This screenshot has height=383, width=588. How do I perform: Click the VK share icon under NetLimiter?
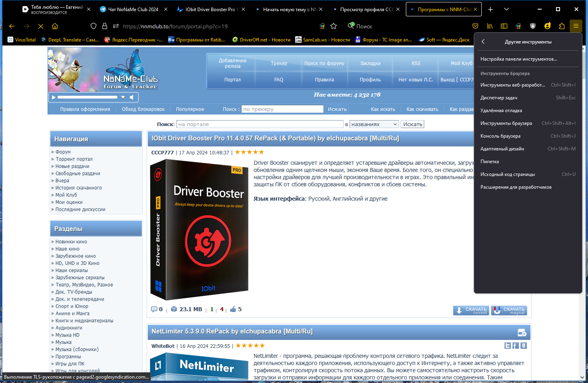point(524,345)
